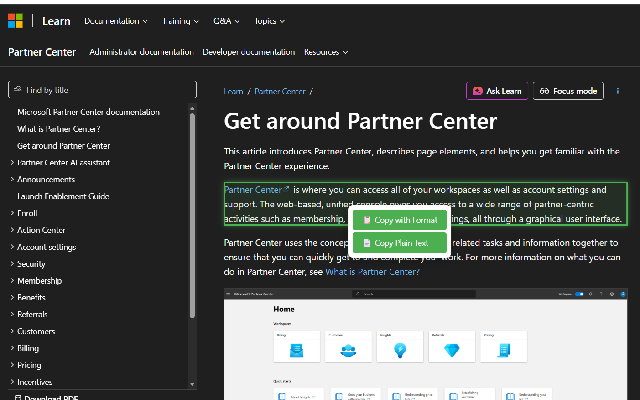Select What is Partner Center? in sidebar
The height and width of the screenshot is (400, 640).
tap(59, 129)
